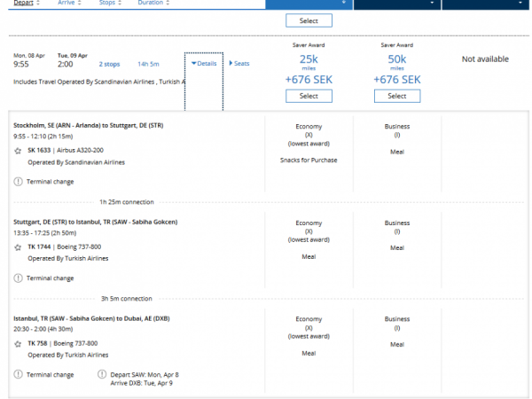
Task: Click alert icon next to Depart SAW note
Action: tap(102, 374)
